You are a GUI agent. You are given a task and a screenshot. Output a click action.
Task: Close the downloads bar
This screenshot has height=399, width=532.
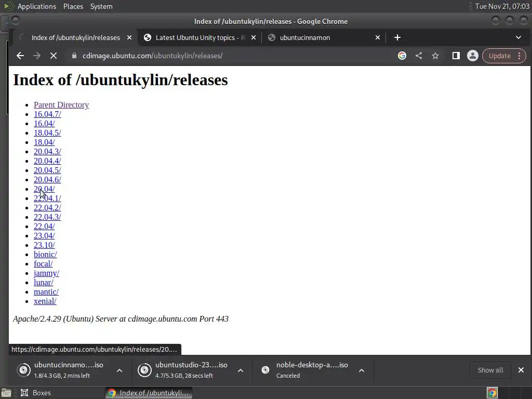[521, 370]
